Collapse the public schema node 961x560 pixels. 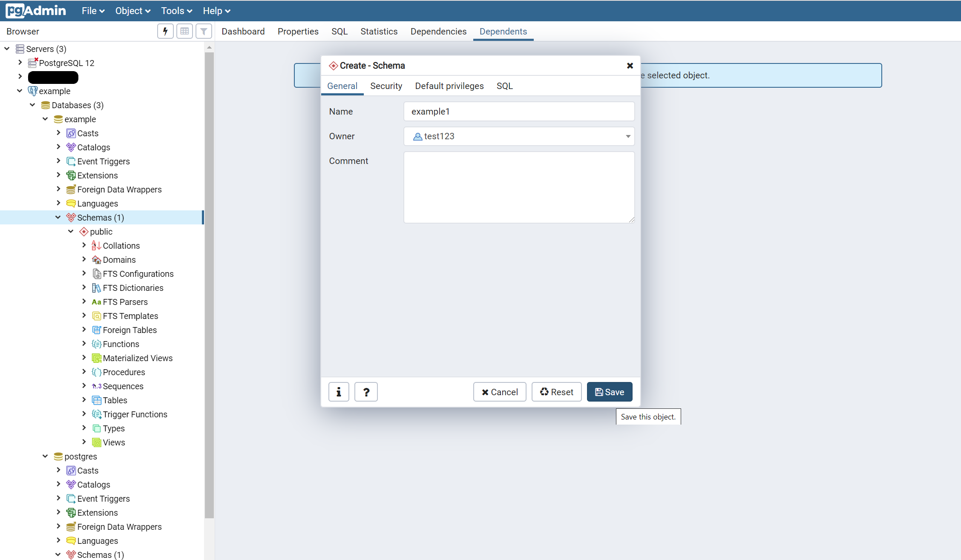[71, 231]
